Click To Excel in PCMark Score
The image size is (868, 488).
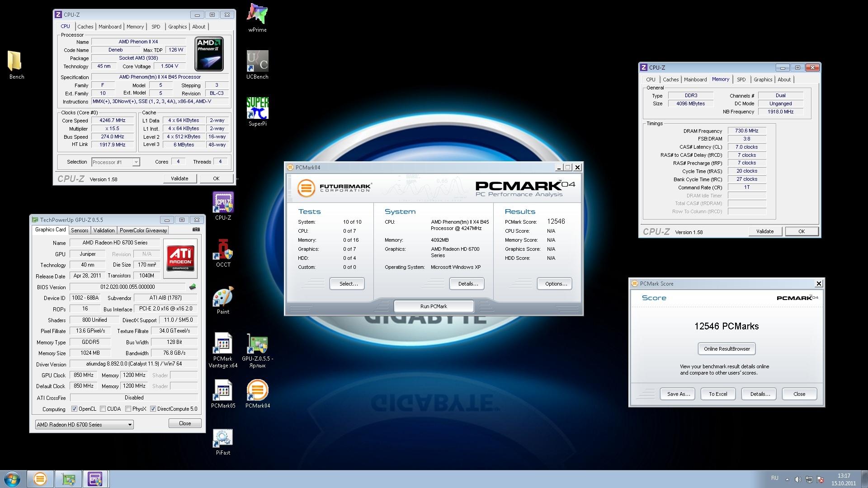click(718, 394)
